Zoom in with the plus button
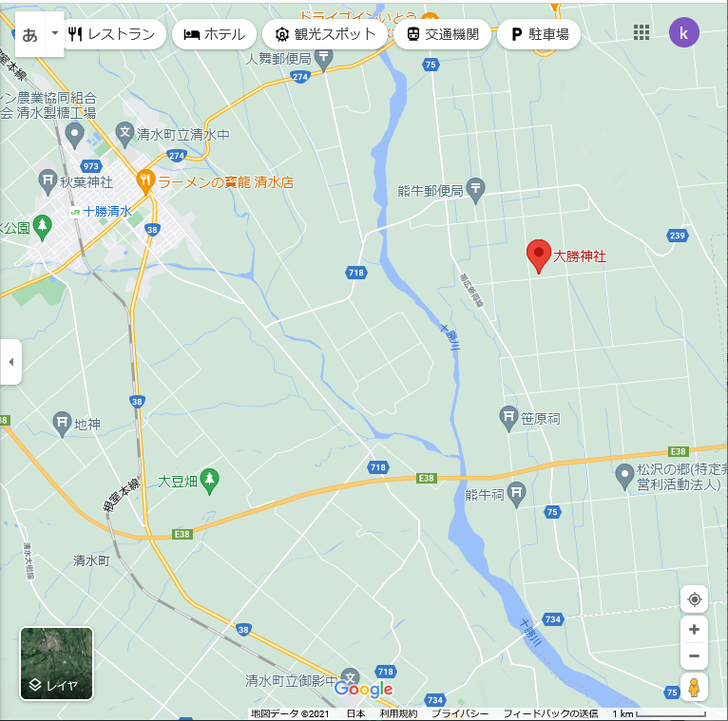 (694, 630)
